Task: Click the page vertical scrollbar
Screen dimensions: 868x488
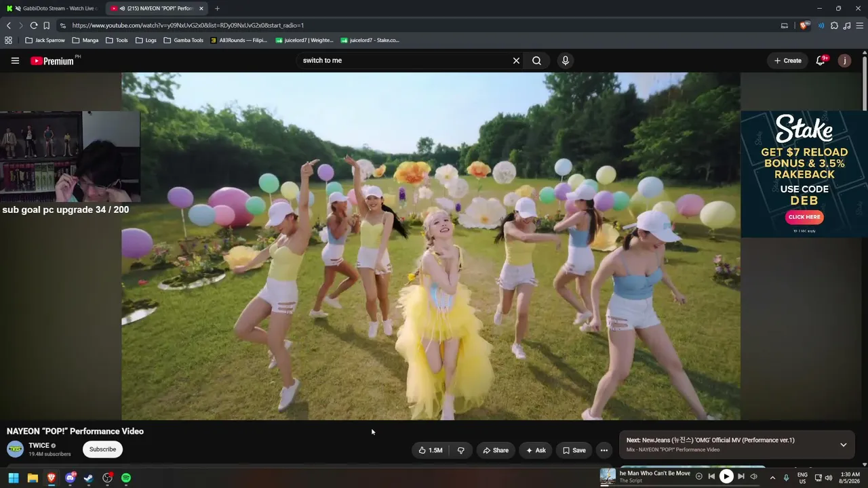Action: point(865,83)
